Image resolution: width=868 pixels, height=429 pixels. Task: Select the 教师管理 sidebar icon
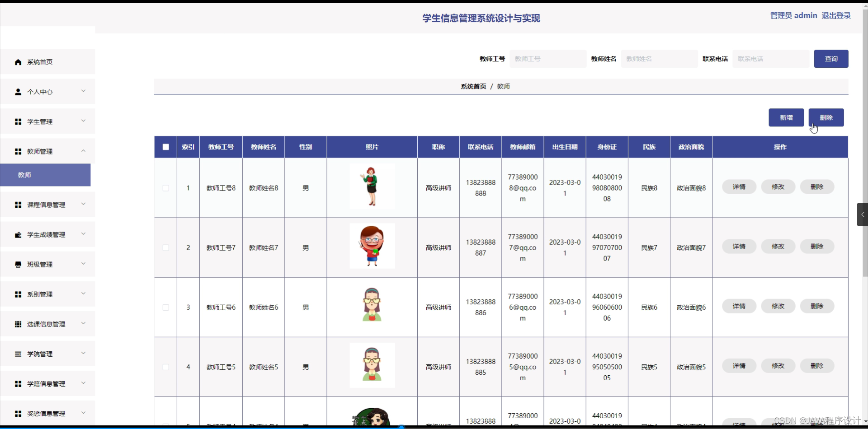tap(18, 151)
